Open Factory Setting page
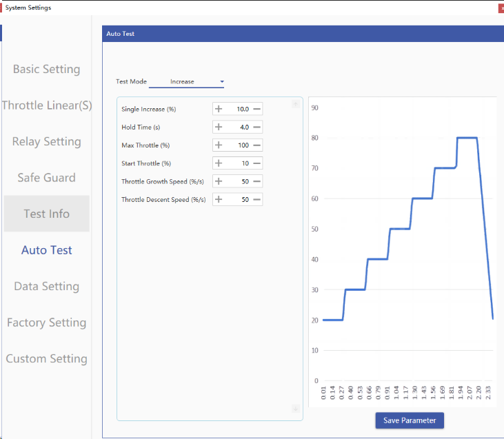This screenshot has width=504, height=439. (x=46, y=323)
